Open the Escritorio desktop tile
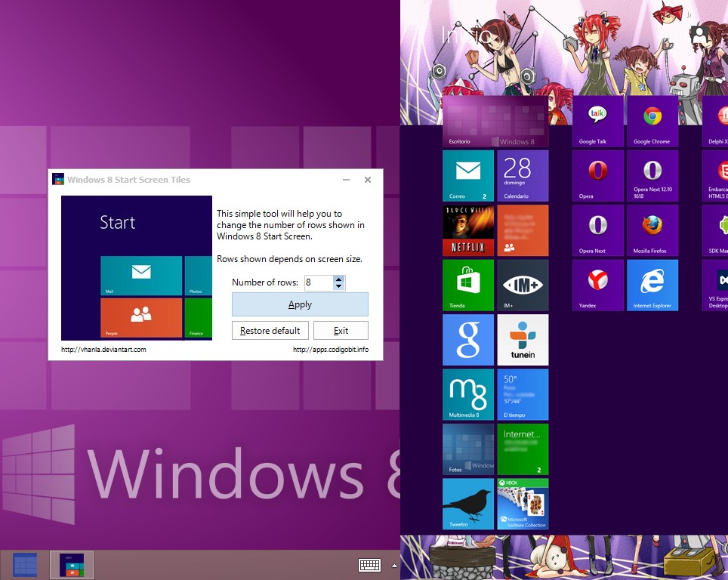This screenshot has height=580, width=728. click(495, 122)
